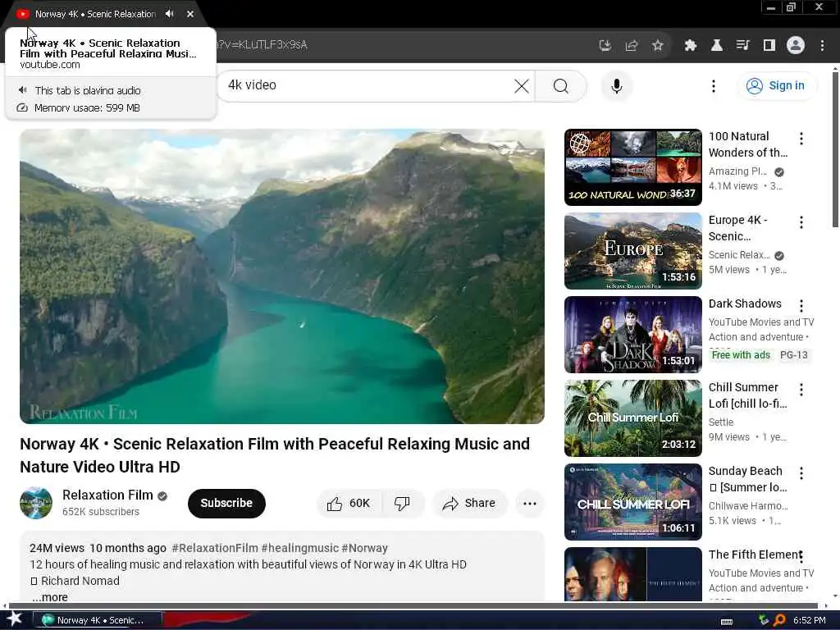Open Europe 4K Scenic video thumbnail
The width and height of the screenshot is (840, 630).
coord(632,251)
